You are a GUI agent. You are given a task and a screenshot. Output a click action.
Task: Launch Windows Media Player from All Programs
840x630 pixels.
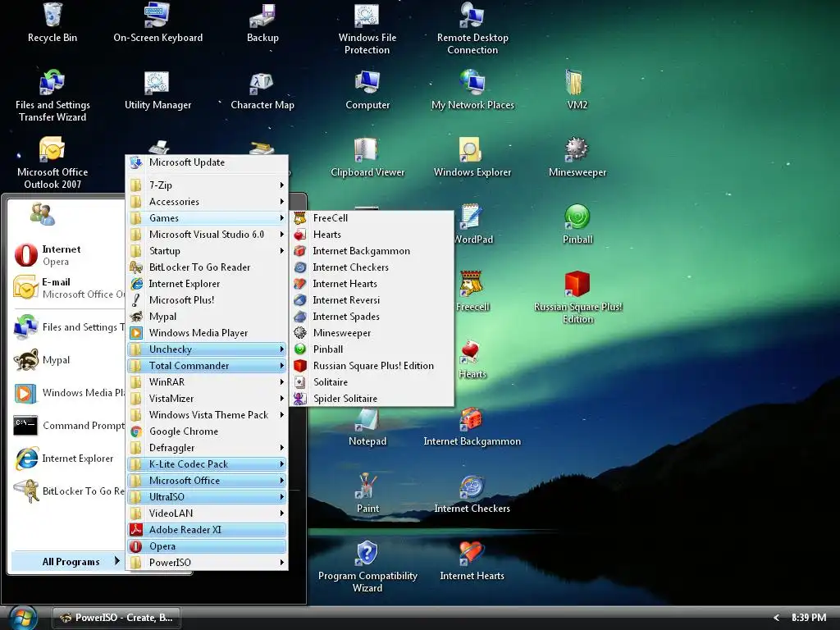click(207, 333)
